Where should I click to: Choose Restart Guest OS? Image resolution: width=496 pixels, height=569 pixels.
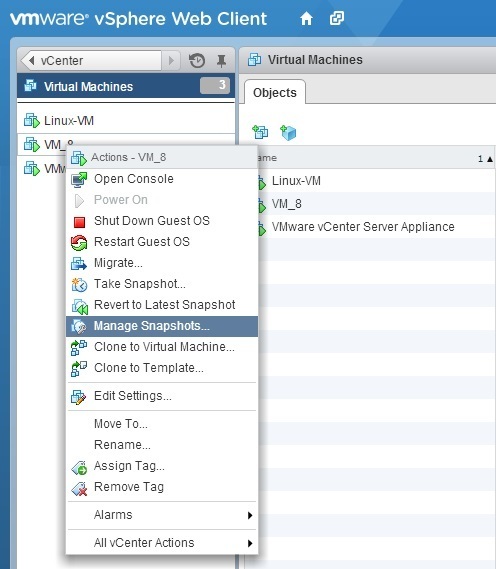pyautogui.click(x=162, y=242)
